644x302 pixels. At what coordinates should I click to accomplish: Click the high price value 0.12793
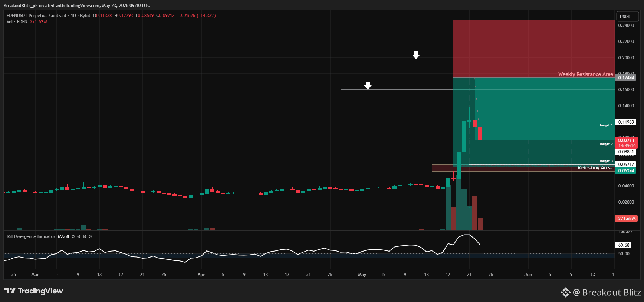(125, 16)
